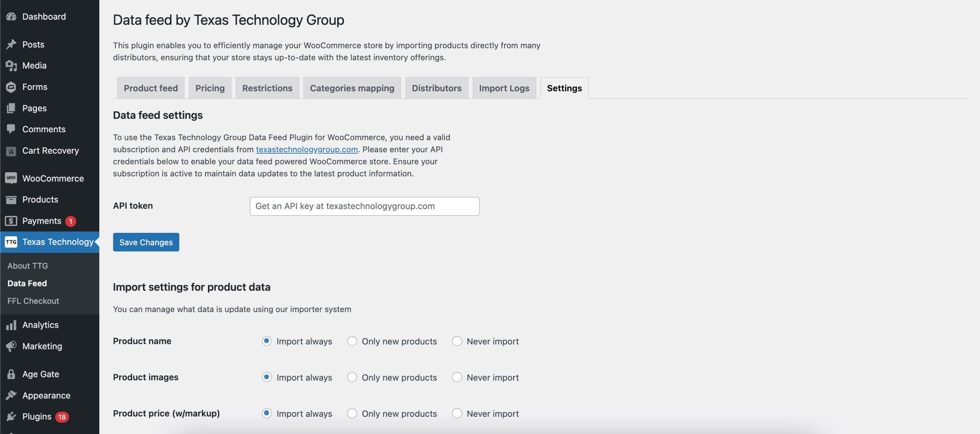Click the Import settings for product data heading

pos(191,287)
